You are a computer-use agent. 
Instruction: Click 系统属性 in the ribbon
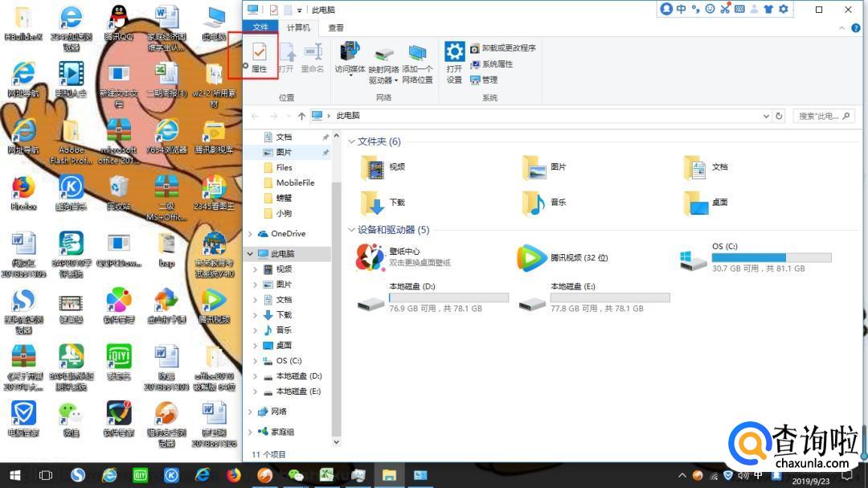(x=492, y=64)
